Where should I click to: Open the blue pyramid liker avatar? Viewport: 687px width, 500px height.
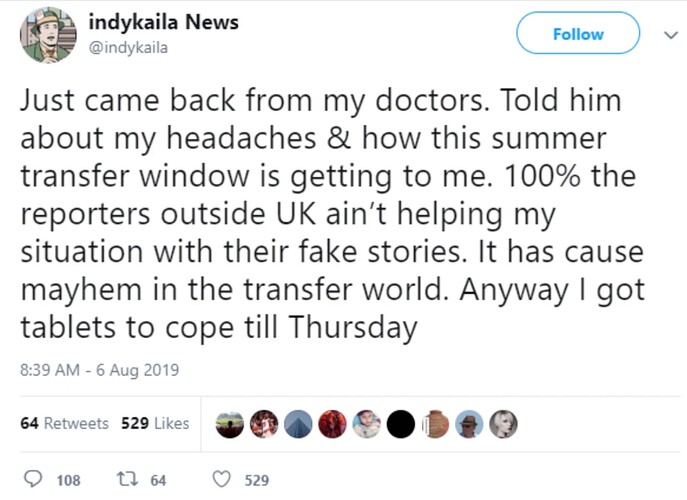coord(298,424)
